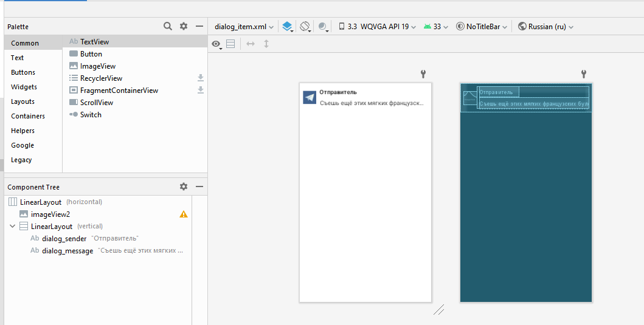Select Common palette category
Image resolution: width=644 pixels, height=325 pixels.
tap(33, 43)
